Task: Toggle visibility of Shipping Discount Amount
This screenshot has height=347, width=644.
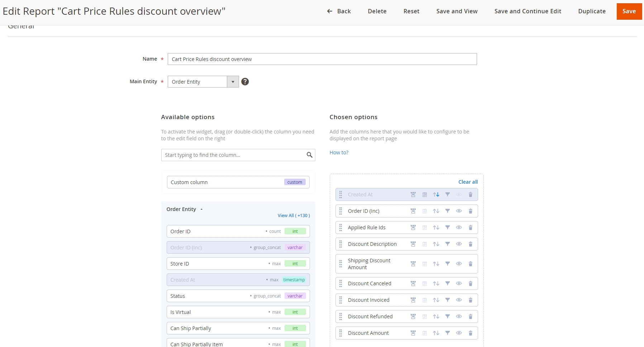Action: tap(459, 264)
